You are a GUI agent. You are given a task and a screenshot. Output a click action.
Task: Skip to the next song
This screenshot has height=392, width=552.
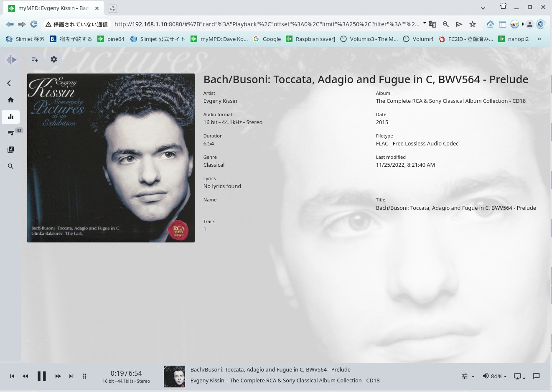[x=71, y=376]
